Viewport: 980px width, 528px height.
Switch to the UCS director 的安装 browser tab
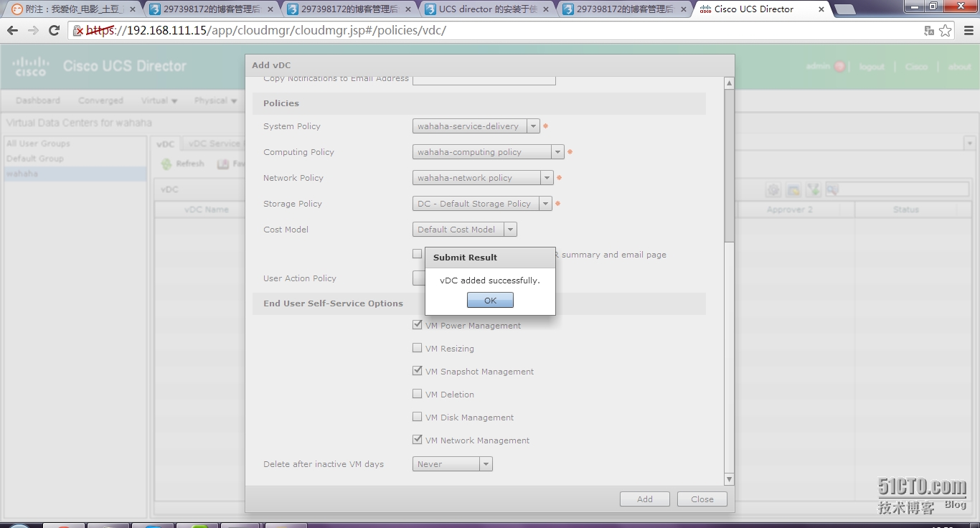486,9
